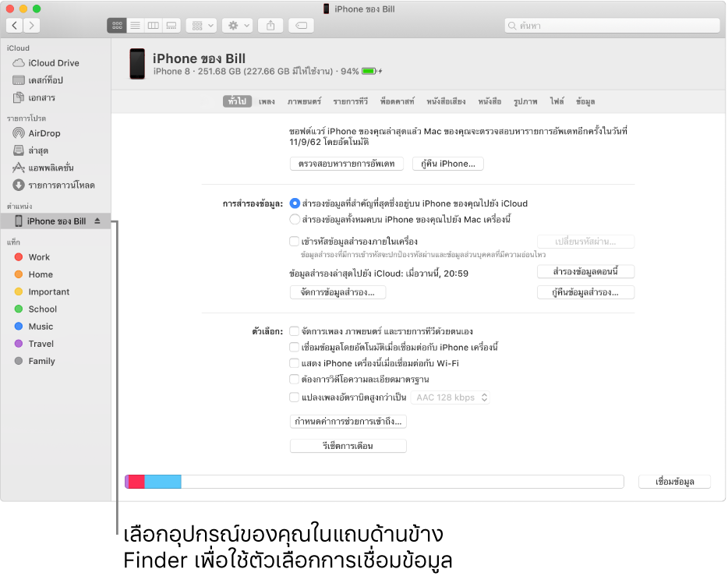Switch to column view in toolbar
The width and height of the screenshot is (728, 576).
pos(154,26)
